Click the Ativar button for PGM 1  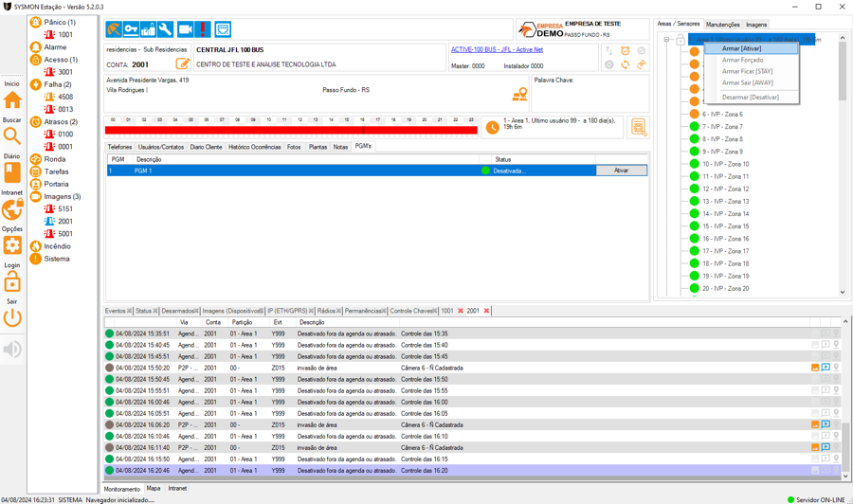pos(621,171)
